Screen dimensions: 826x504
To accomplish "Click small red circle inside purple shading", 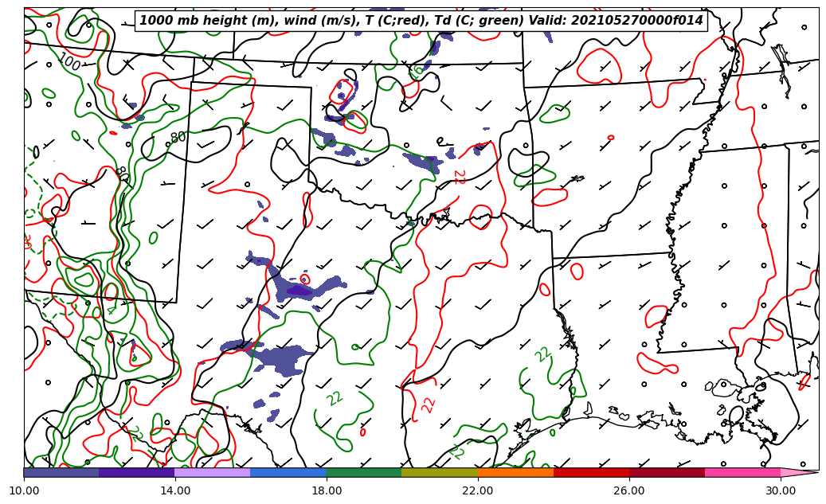I will tap(305, 279).
